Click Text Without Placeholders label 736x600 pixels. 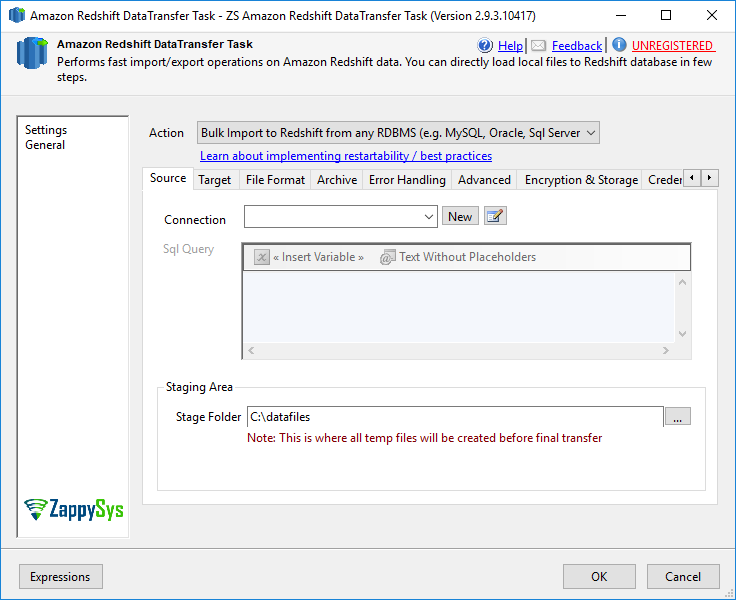468,257
